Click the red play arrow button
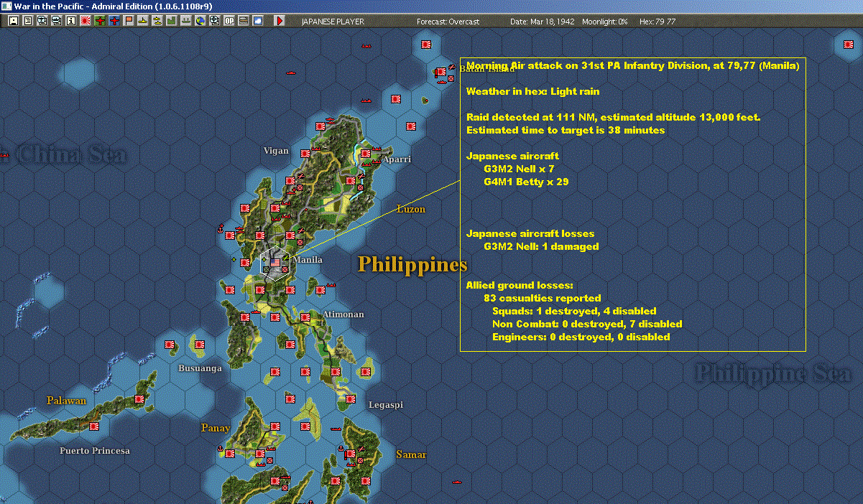 point(280,22)
